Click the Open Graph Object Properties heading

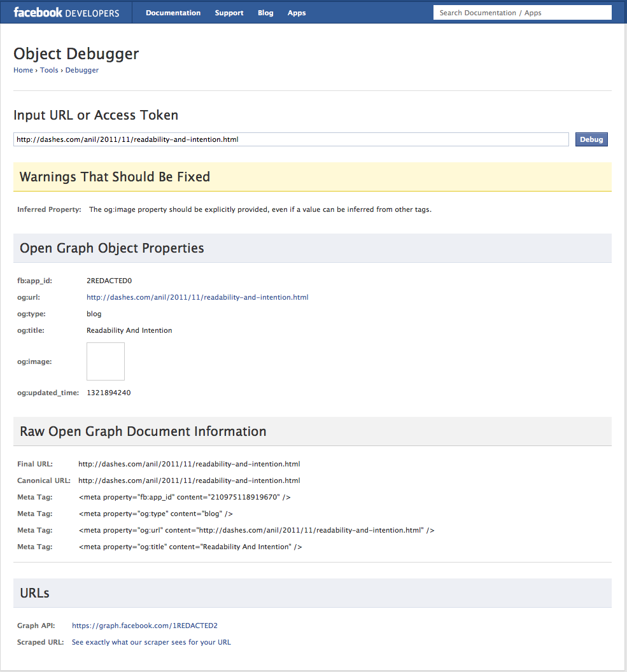112,248
